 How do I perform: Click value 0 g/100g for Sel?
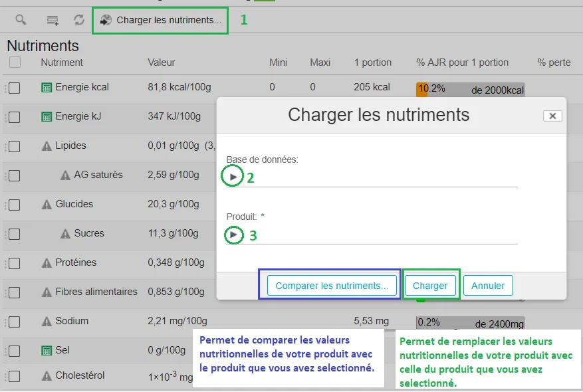point(166,350)
